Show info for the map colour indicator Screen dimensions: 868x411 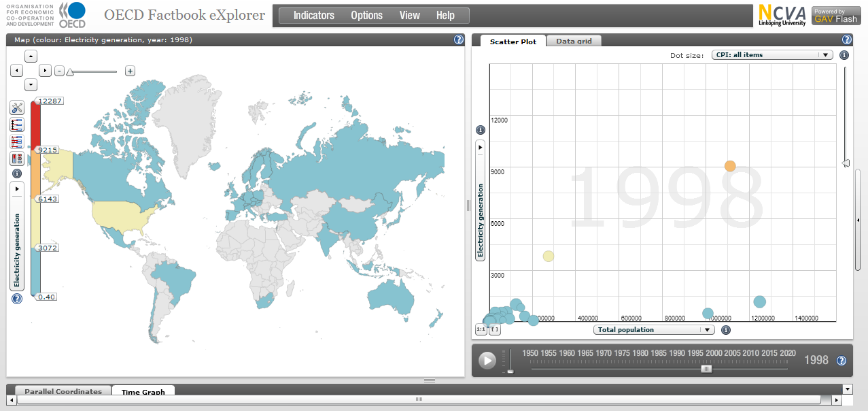pos(17,174)
